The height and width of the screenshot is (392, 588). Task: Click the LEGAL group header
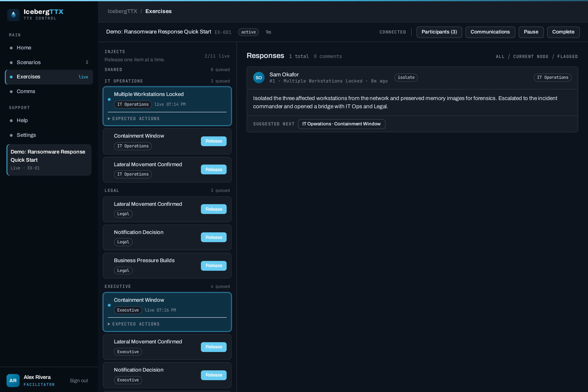coord(112,190)
